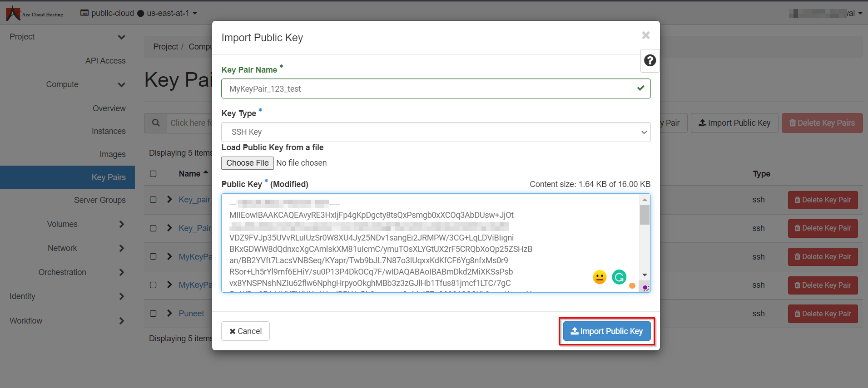
Task: Open Instances in the sidebar
Action: point(109,131)
